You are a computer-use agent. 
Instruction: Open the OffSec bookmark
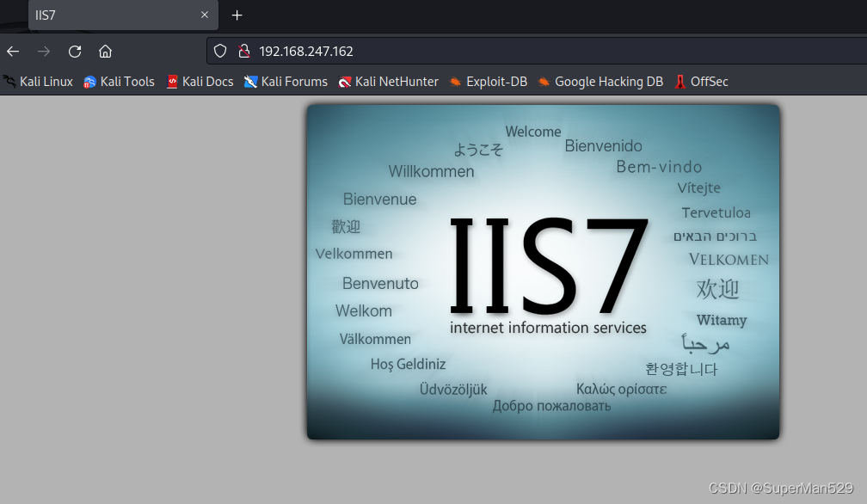click(x=701, y=82)
